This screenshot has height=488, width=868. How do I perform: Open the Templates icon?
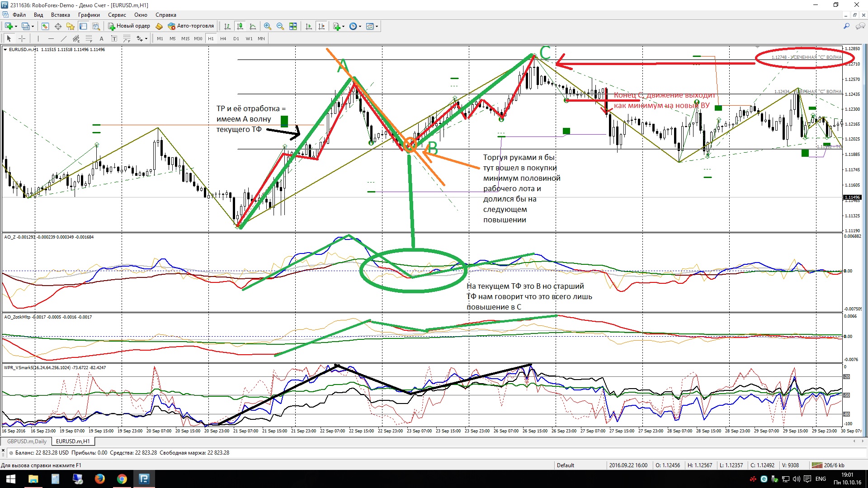pos(370,26)
